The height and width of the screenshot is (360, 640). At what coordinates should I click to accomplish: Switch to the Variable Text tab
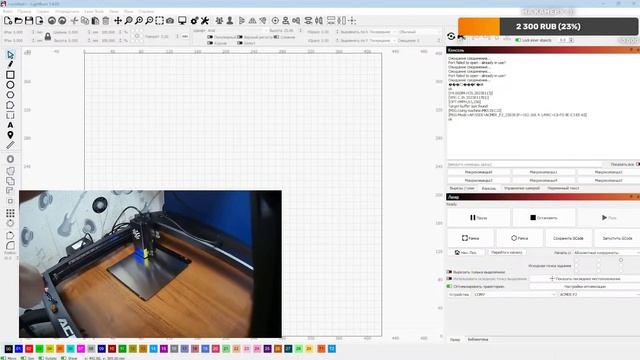pyautogui.click(x=563, y=189)
